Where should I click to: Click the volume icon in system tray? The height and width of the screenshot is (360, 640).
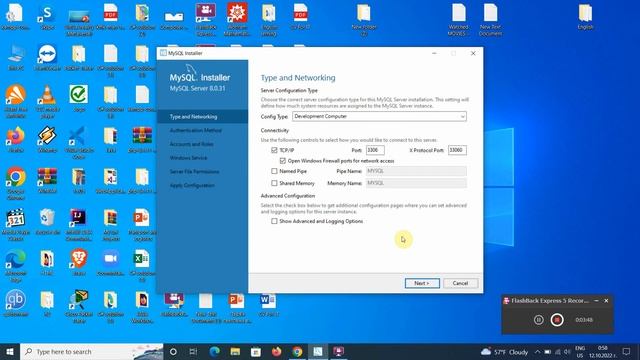click(x=567, y=351)
